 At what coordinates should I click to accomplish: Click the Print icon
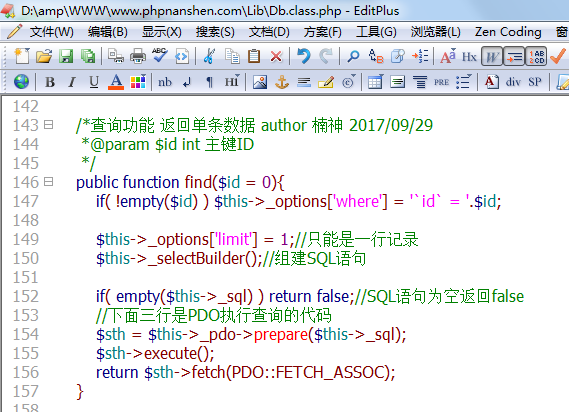coord(138,56)
